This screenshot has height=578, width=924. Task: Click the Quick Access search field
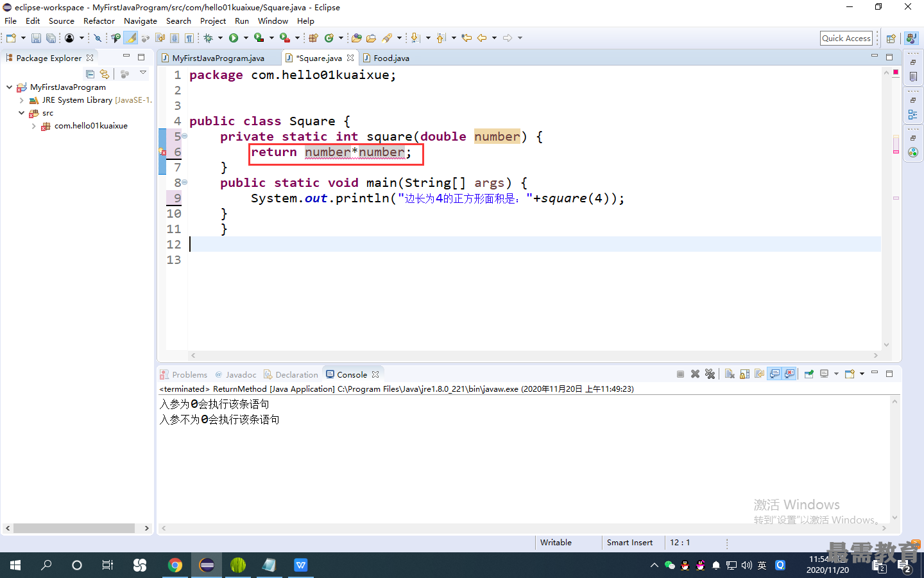pos(846,38)
